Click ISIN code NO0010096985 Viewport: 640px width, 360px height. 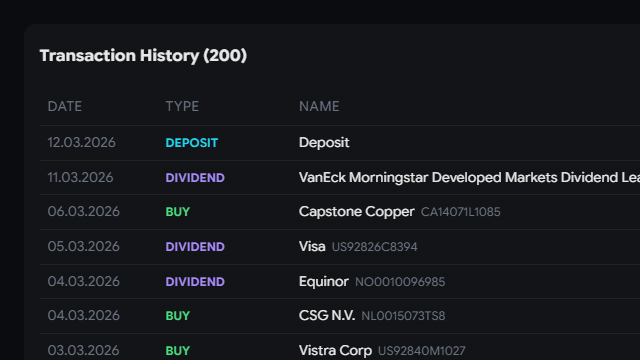click(x=400, y=282)
